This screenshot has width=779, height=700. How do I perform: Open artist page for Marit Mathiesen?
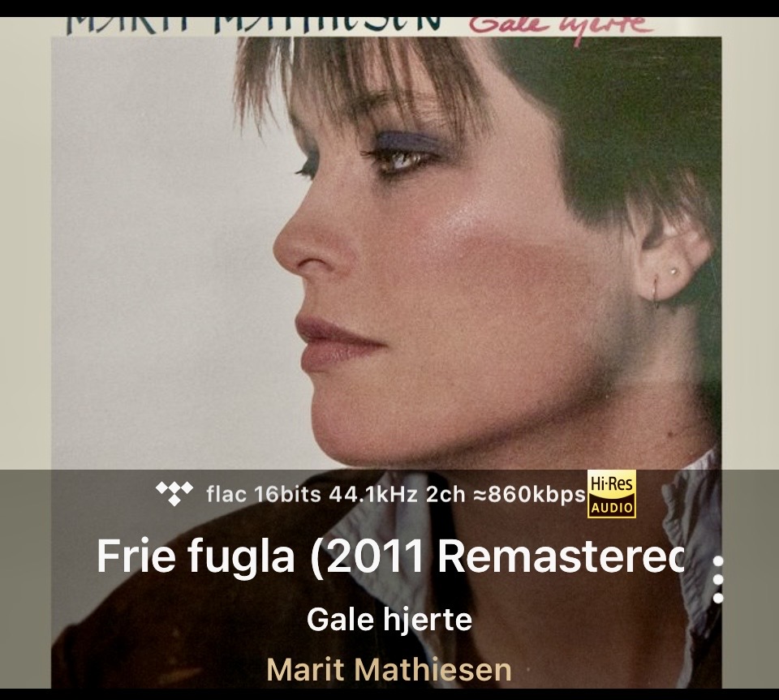(389, 669)
